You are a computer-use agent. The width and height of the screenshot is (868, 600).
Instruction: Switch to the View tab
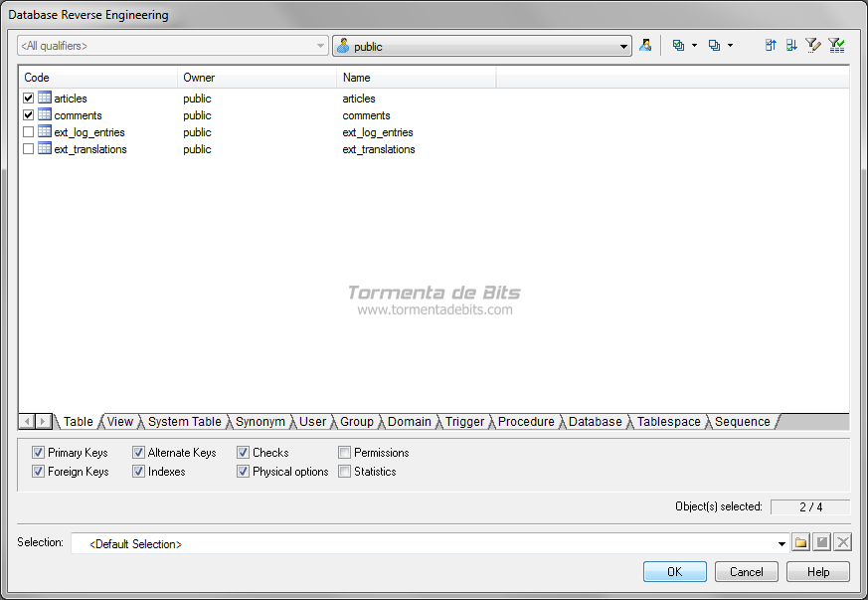[120, 422]
